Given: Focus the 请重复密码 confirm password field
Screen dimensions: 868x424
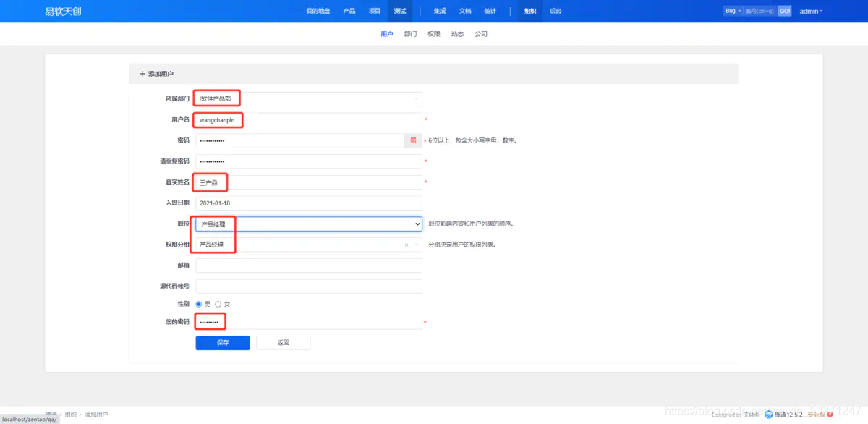Looking at the screenshot, I should [x=309, y=161].
